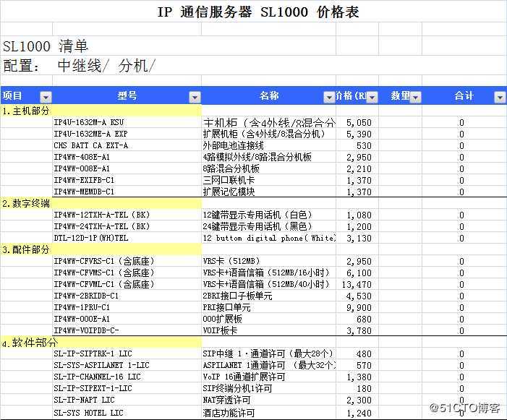Select name cell 三网口联机卡
This screenshot has height=420, width=507.
[x=269, y=180]
